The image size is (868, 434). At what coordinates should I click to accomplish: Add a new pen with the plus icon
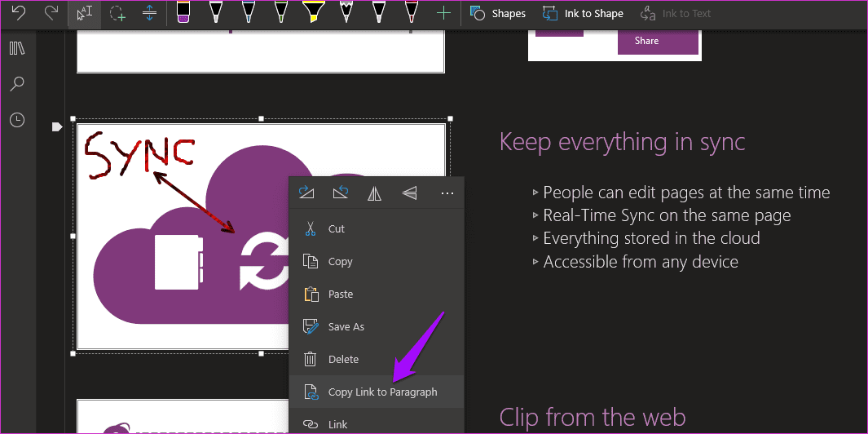[x=444, y=13]
